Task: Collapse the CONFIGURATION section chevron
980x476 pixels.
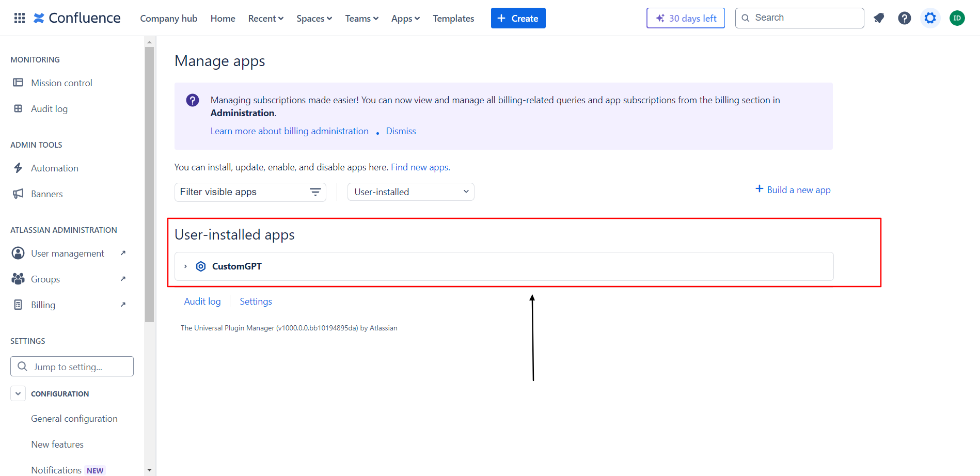Action: (18, 393)
